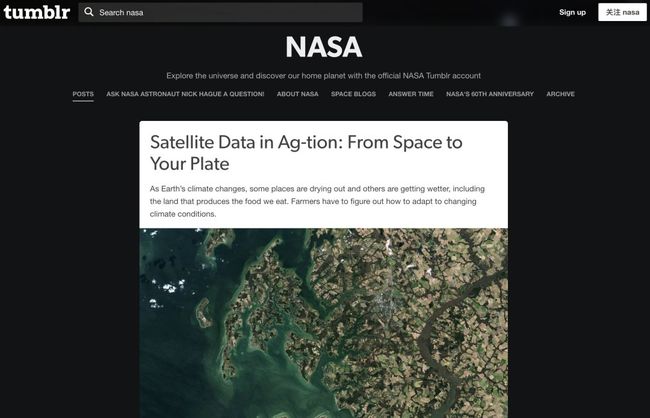Screen dimensions: 650x418
Task: Switch to Answer Time tab
Action: click(411, 94)
